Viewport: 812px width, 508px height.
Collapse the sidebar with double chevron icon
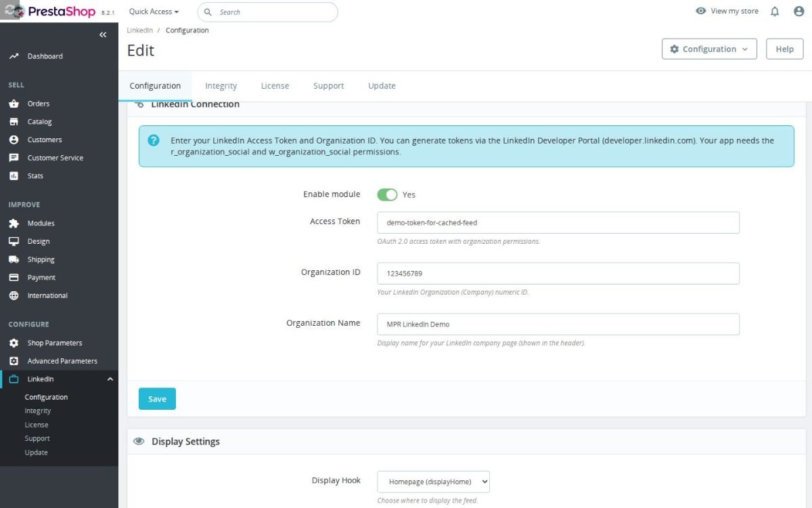coord(103,35)
